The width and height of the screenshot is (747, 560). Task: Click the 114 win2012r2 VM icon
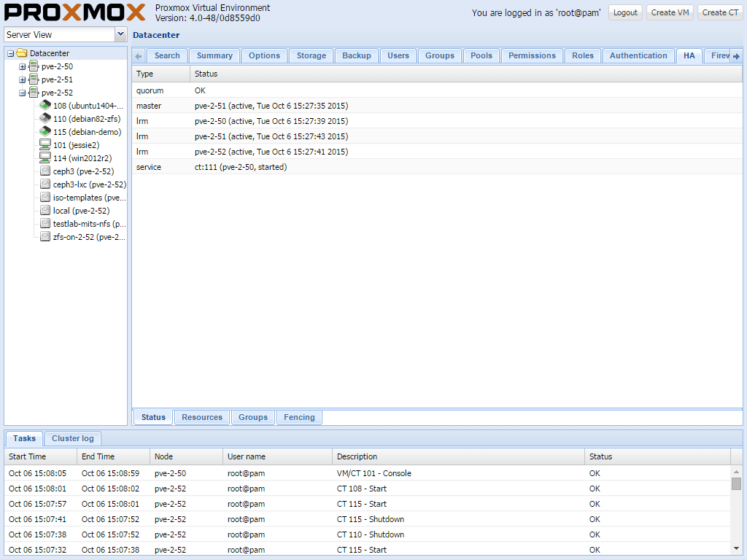[45, 158]
